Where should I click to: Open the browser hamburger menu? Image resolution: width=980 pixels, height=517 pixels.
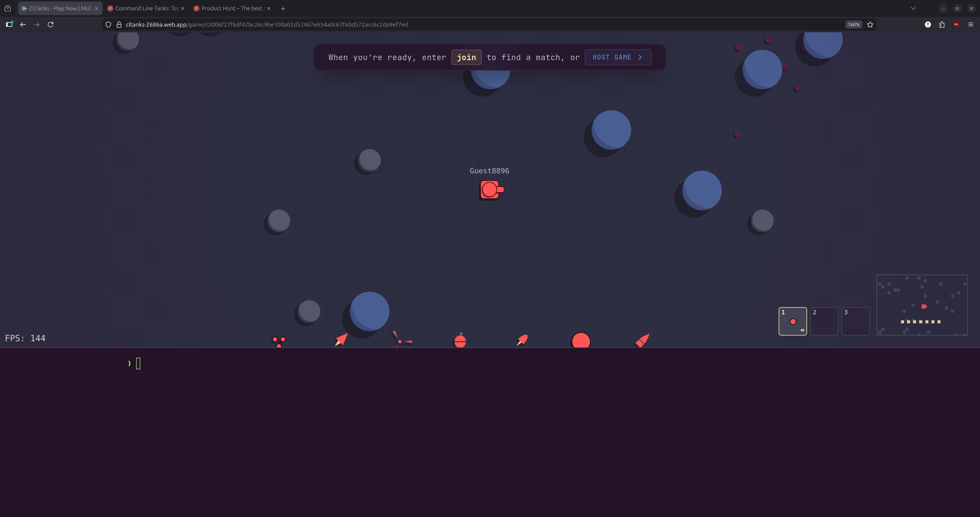click(970, 24)
